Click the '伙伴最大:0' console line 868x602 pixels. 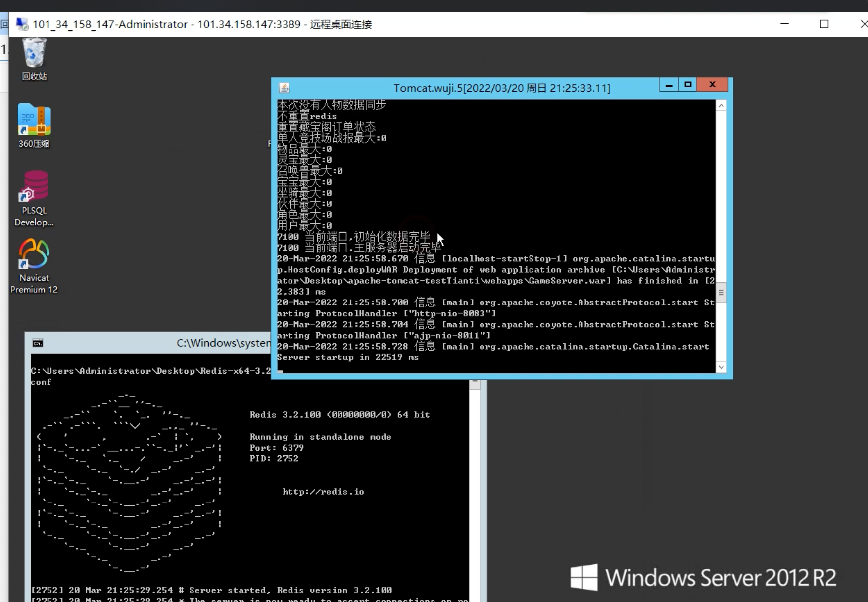(x=304, y=203)
